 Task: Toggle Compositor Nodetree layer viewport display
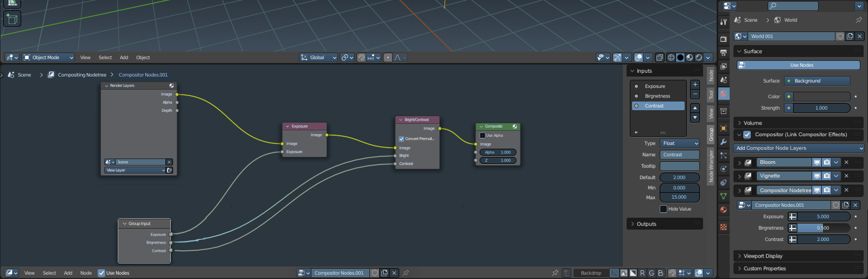tap(817, 190)
